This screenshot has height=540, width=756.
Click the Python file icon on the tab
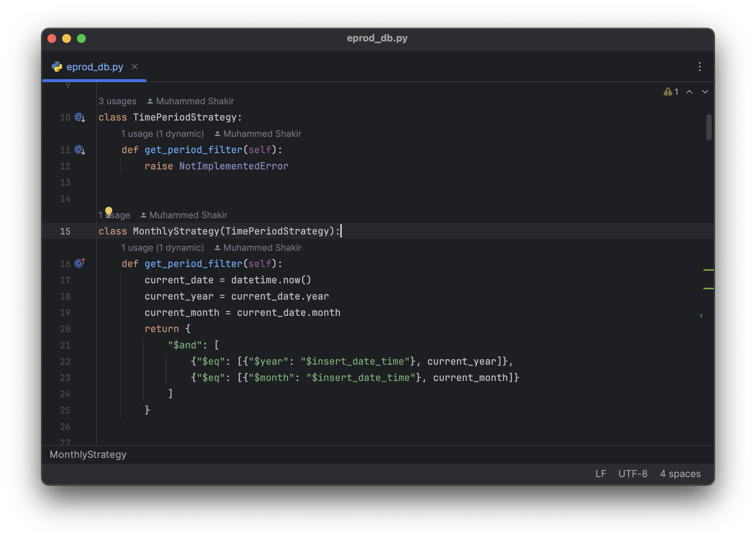pos(57,67)
